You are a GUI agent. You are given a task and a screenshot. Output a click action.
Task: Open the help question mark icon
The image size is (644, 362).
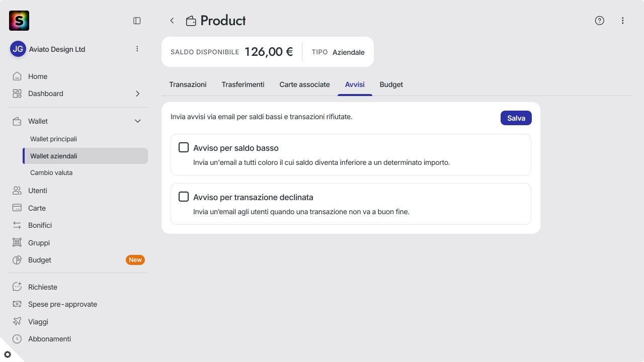pyautogui.click(x=599, y=21)
